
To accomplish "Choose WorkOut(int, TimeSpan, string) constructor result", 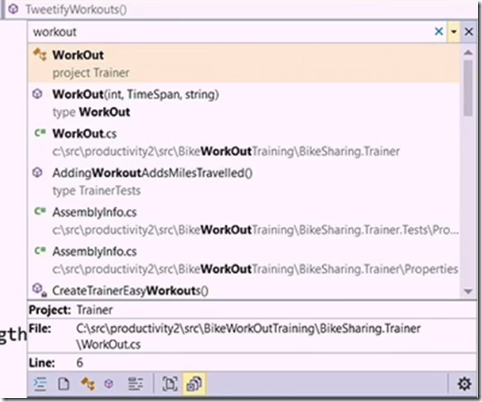I will (x=244, y=103).
